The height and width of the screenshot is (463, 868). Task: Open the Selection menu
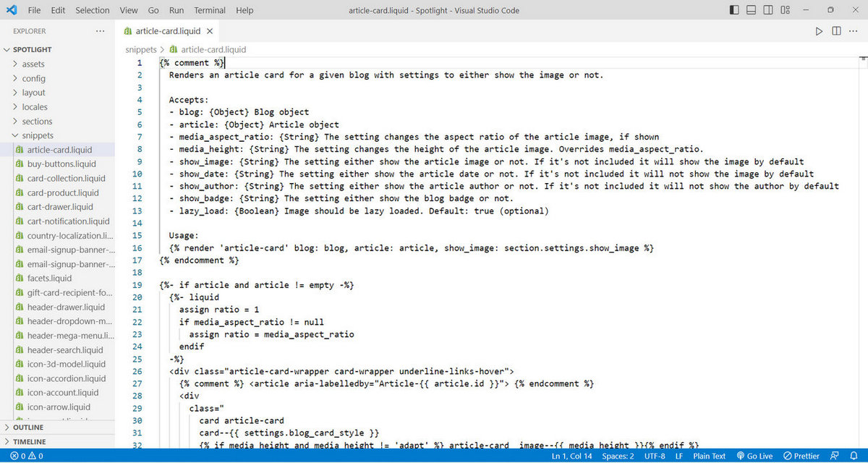[93, 10]
